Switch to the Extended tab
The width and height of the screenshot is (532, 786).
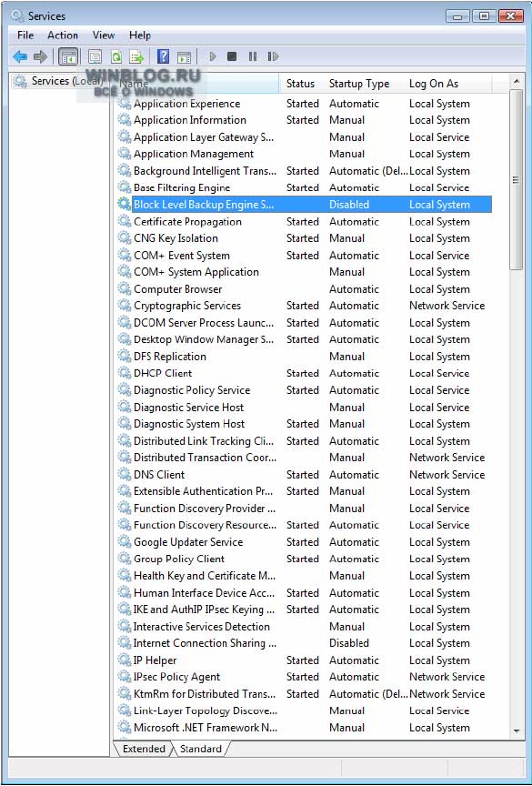click(144, 749)
